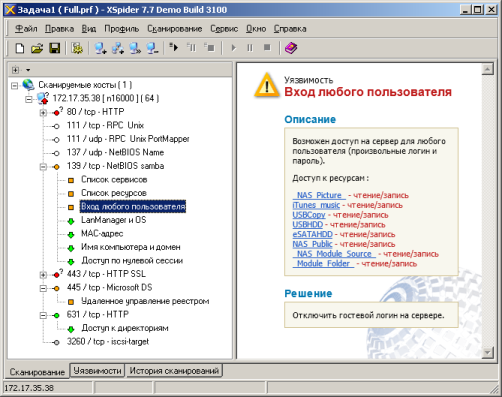Collapse the 445 / tcp - Microsoft DS node
This screenshot has width=502, height=397.
43,288
